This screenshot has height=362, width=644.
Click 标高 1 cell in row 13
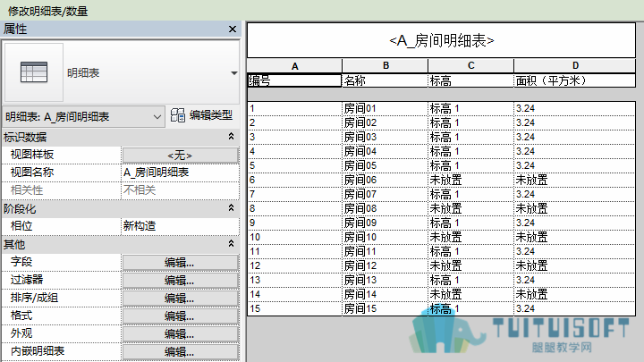[x=470, y=280]
